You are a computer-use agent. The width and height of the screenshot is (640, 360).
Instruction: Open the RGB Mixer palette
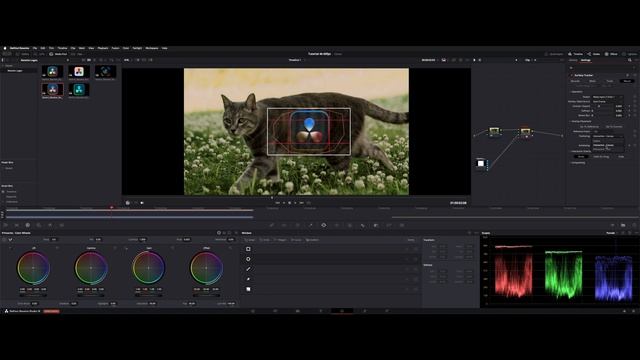click(x=50, y=225)
